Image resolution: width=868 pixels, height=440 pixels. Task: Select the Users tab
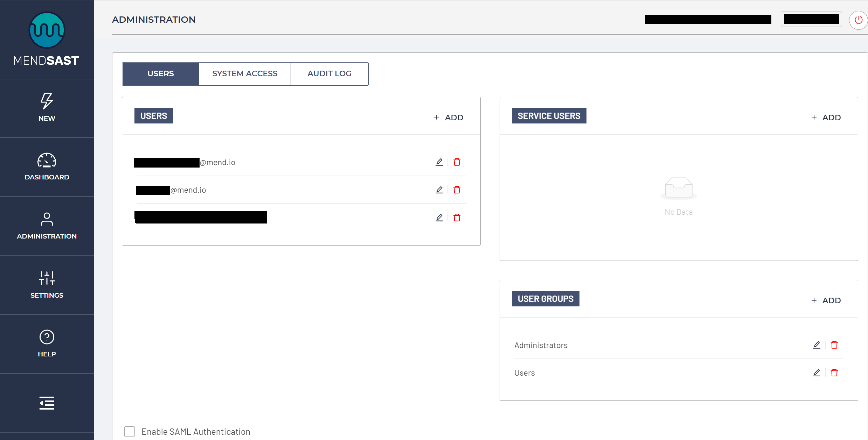click(161, 74)
